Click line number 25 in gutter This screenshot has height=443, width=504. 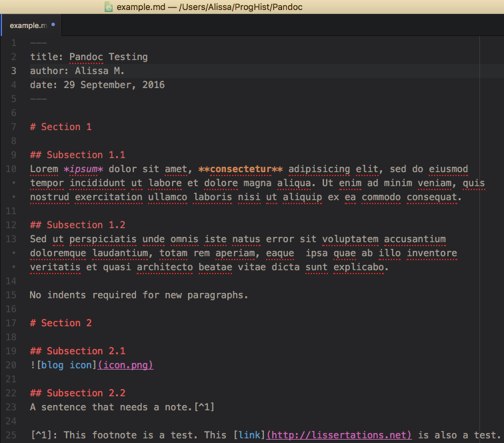(x=11, y=435)
